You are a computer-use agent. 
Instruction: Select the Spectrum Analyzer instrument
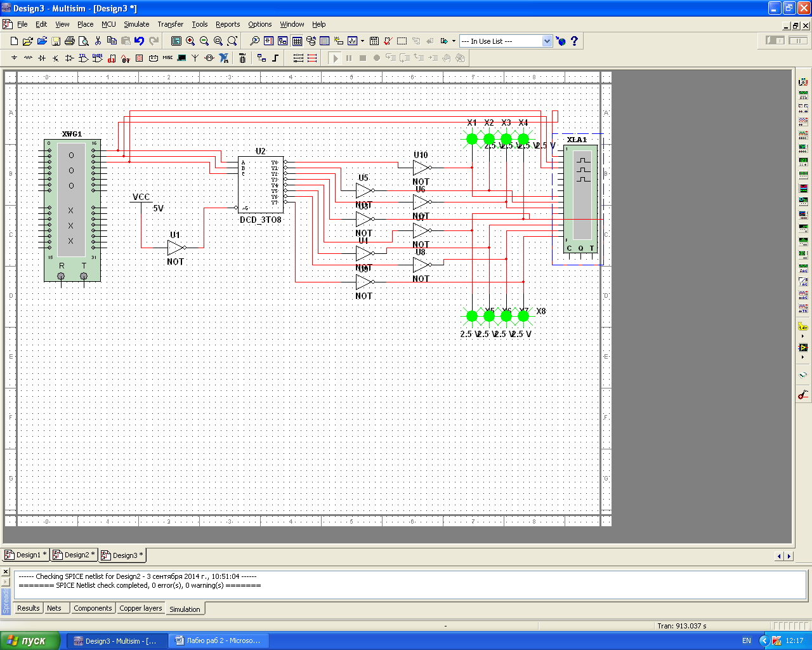click(803, 242)
